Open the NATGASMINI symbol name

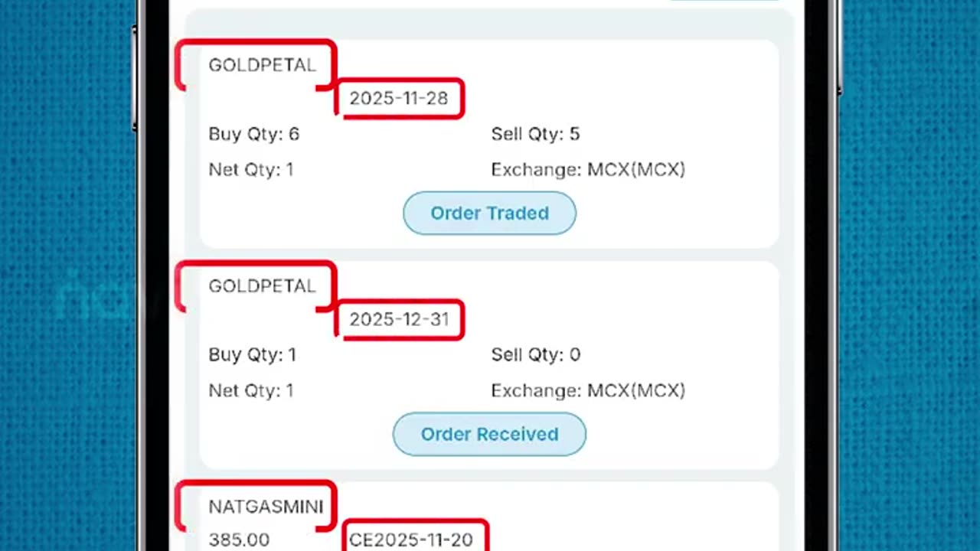pos(266,507)
